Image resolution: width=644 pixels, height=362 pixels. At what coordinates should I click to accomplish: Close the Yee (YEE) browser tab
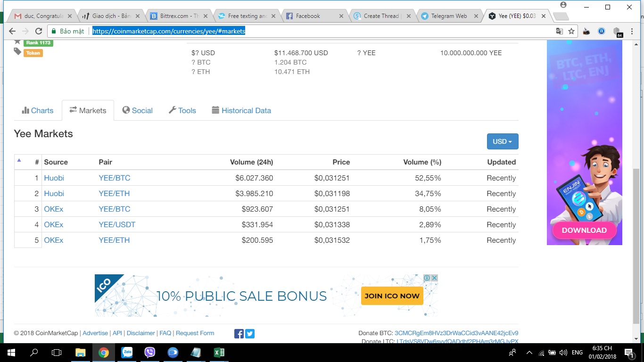544,16
